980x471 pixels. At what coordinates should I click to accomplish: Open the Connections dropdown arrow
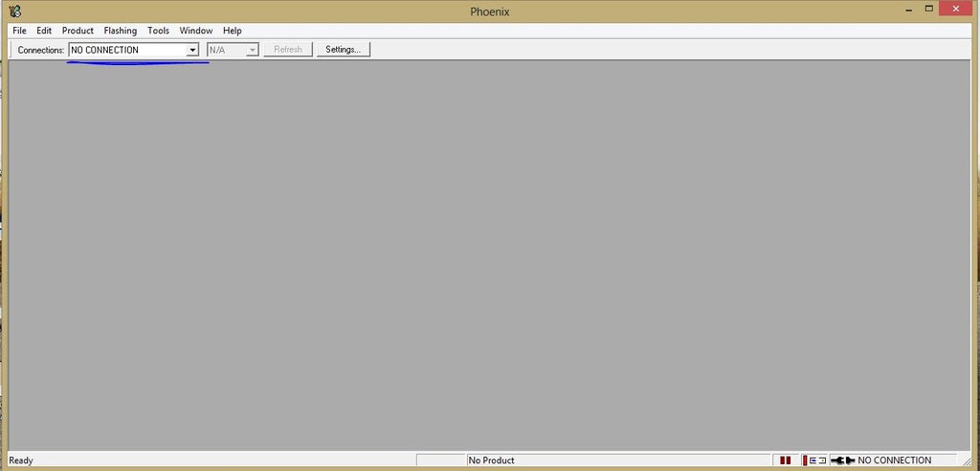[192, 50]
